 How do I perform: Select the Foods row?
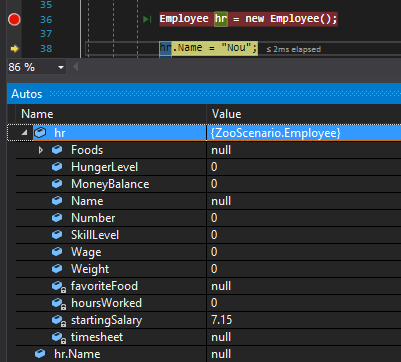(208, 150)
